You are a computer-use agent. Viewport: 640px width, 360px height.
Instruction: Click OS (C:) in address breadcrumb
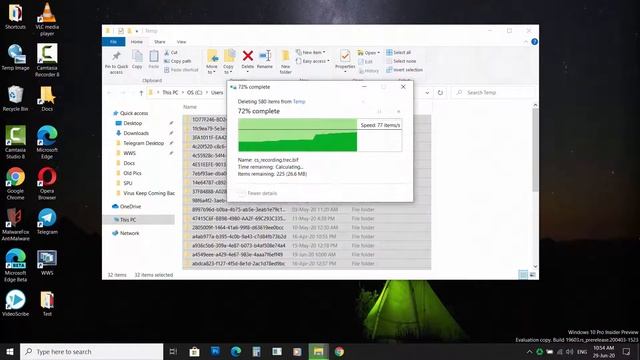tap(195, 93)
